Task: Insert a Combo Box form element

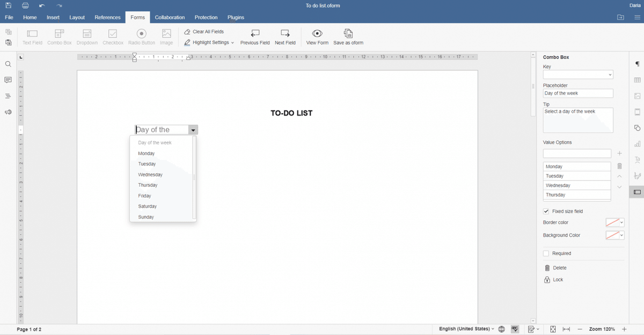Action: click(x=59, y=37)
